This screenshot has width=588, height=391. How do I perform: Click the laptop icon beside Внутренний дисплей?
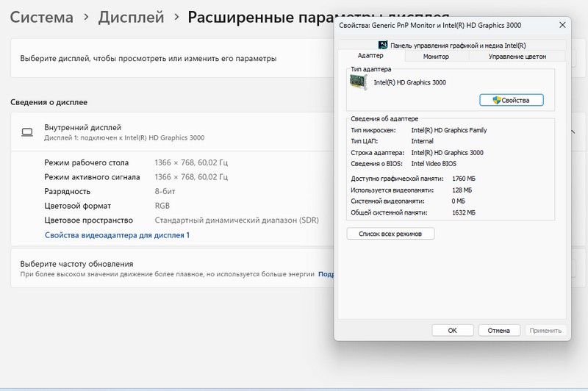coord(27,132)
